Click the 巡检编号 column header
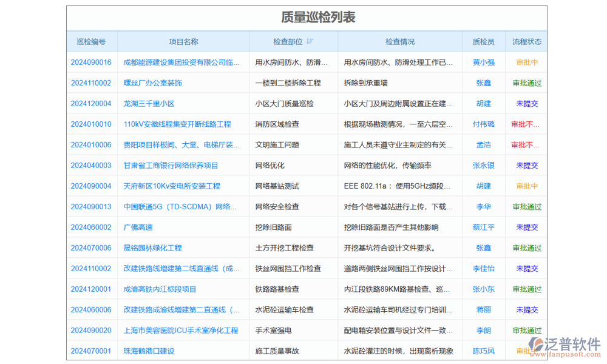The height and width of the screenshot is (364, 607). 92,41
